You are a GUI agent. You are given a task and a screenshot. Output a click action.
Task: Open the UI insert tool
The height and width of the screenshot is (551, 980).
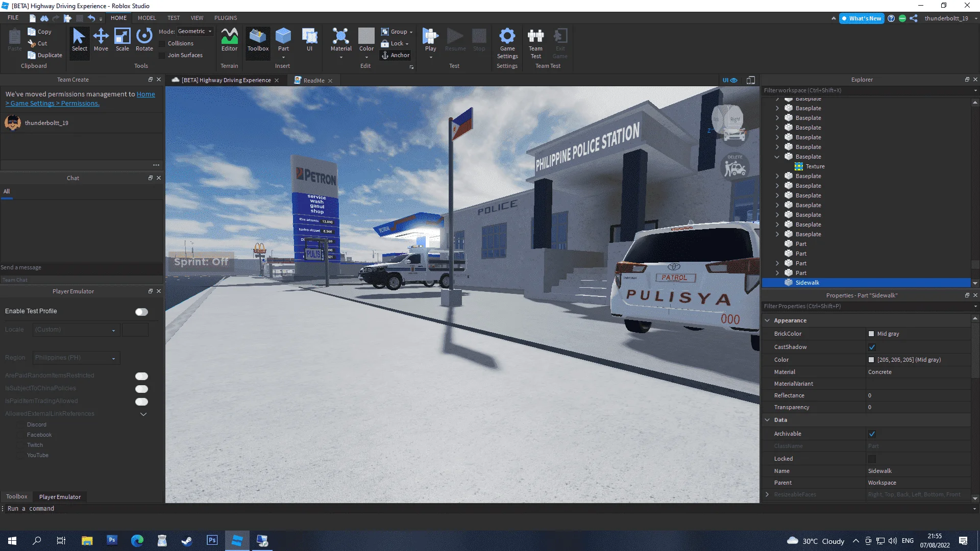tap(309, 40)
